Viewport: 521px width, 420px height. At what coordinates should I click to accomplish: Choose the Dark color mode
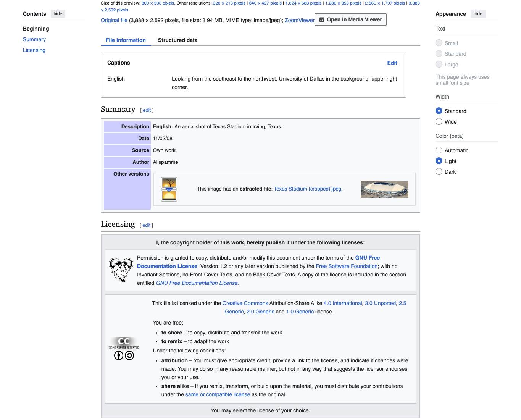click(x=439, y=171)
